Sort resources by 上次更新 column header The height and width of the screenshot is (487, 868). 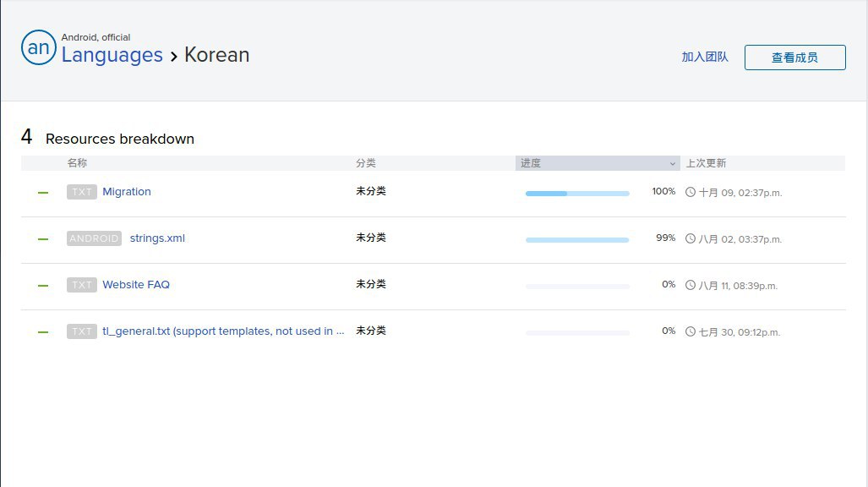click(x=706, y=163)
